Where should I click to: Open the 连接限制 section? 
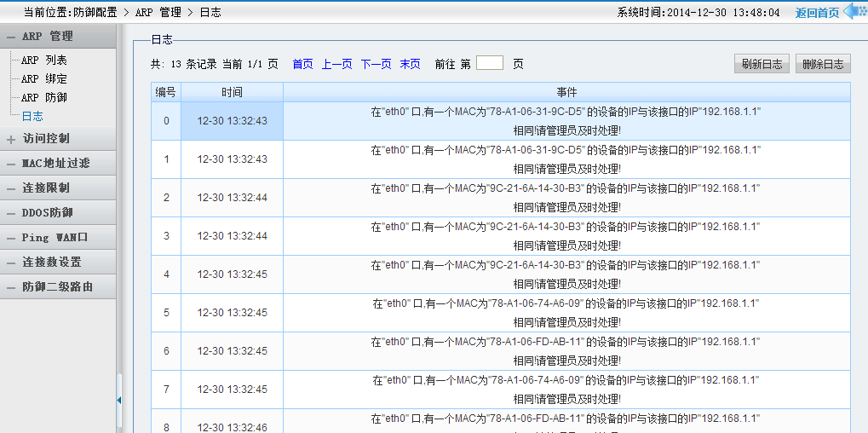tap(46, 188)
